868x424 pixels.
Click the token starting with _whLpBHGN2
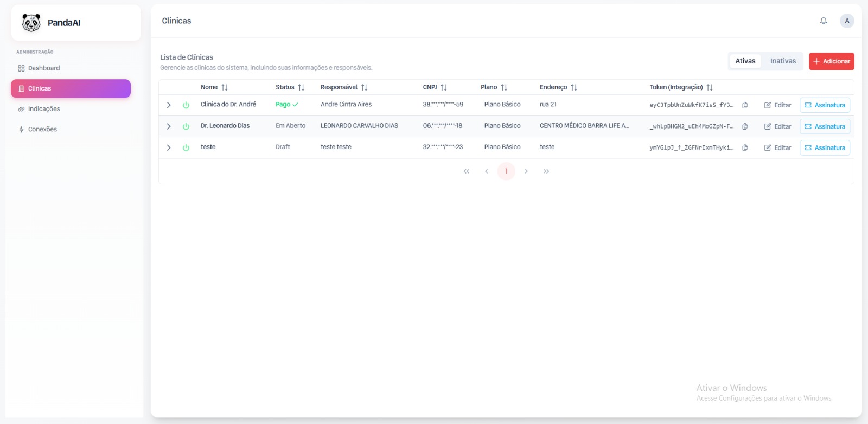coord(691,126)
